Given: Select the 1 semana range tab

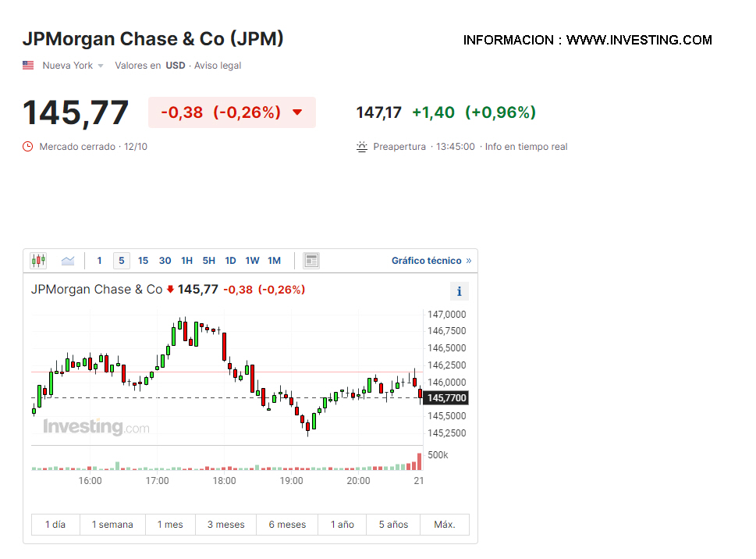Looking at the screenshot, I should pyautogui.click(x=112, y=525).
